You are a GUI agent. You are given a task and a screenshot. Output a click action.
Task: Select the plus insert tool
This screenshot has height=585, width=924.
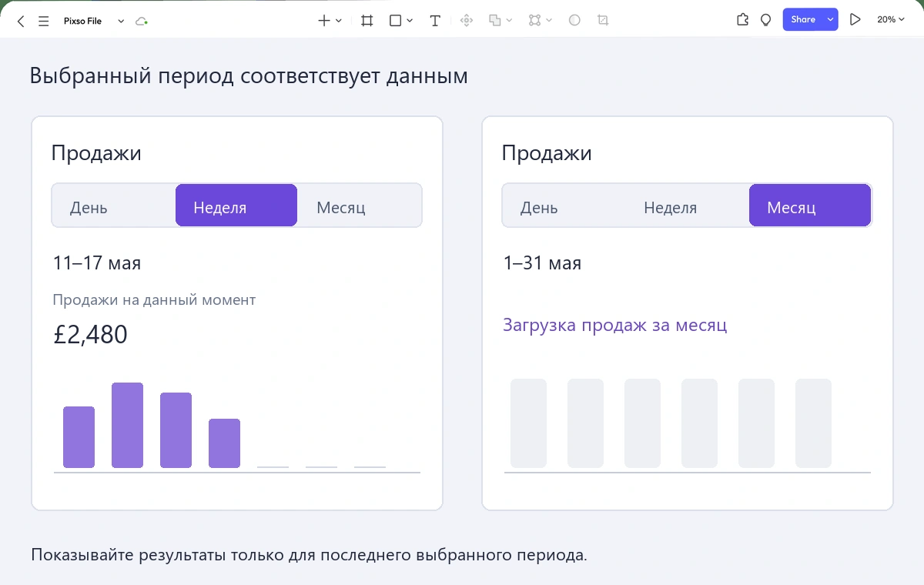click(324, 21)
